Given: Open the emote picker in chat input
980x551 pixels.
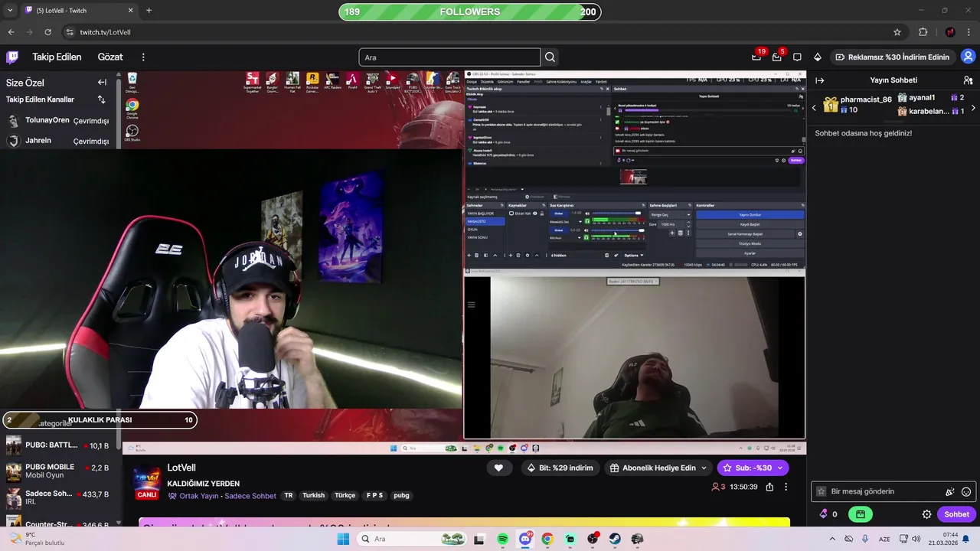Looking at the screenshot, I should [966, 491].
